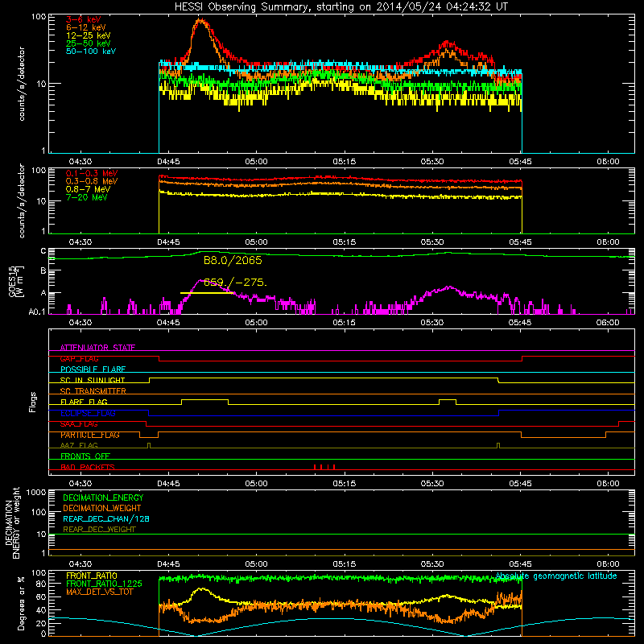
Task: Click the yellow FRONT_RATIO legend label
Action: click(91, 576)
